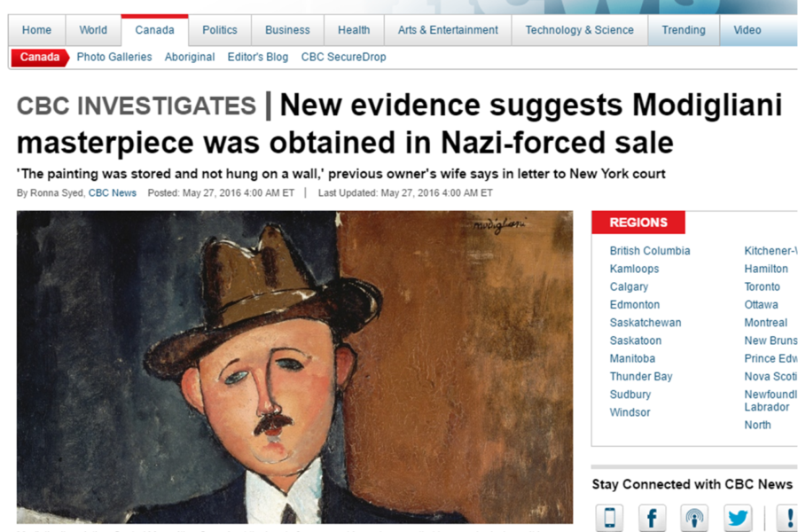Open the Video tab
798x532 pixels.
(747, 30)
